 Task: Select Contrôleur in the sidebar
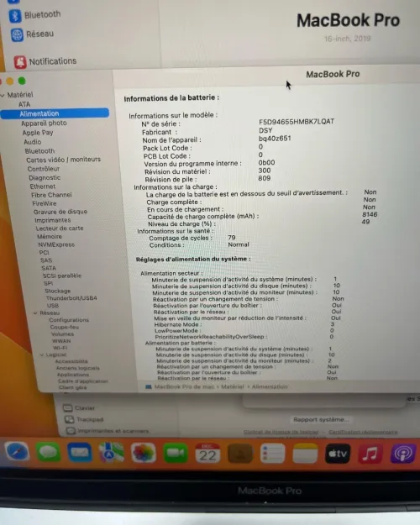44,169
